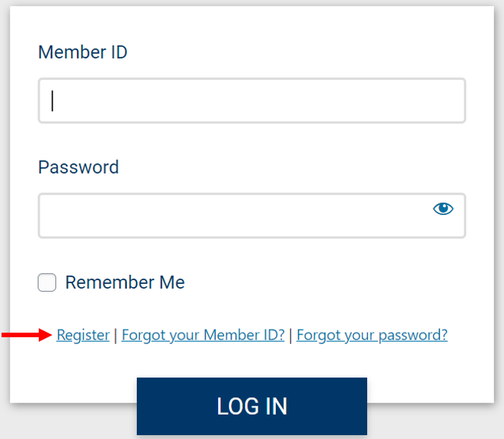
Task: Select the text box under Member ID
Action: pyautogui.click(x=252, y=100)
